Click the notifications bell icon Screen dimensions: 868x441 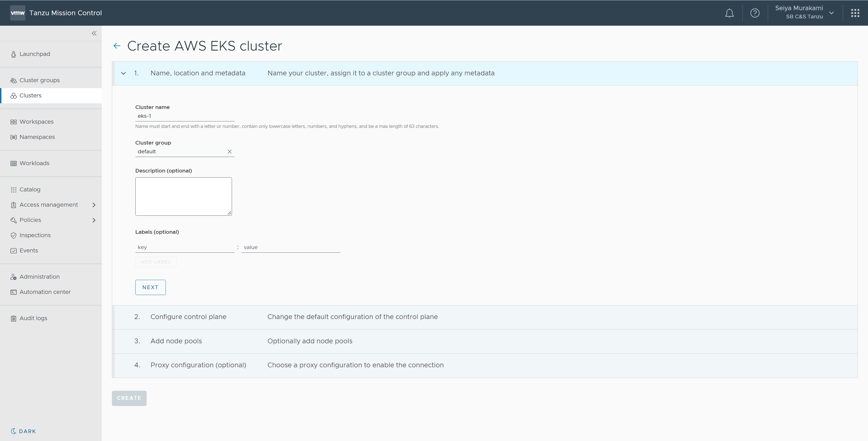(x=729, y=13)
